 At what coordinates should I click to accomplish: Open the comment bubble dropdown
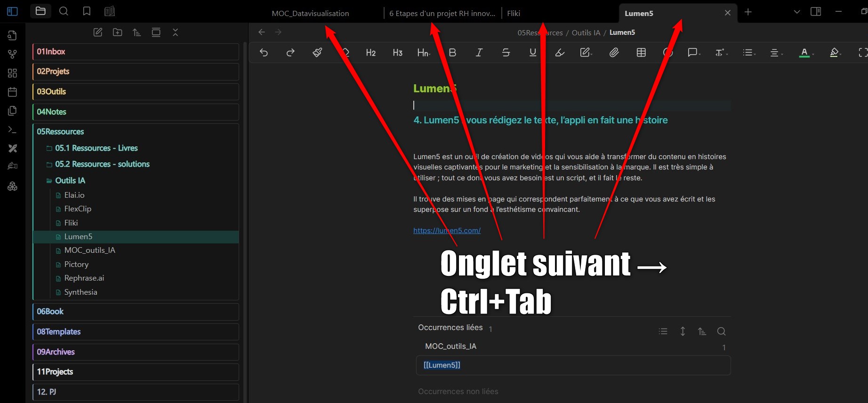pyautogui.click(x=694, y=52)
